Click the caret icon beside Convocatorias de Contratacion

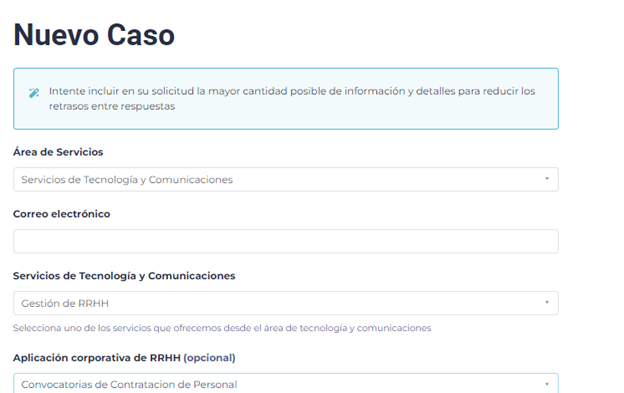tap(547, 384)
